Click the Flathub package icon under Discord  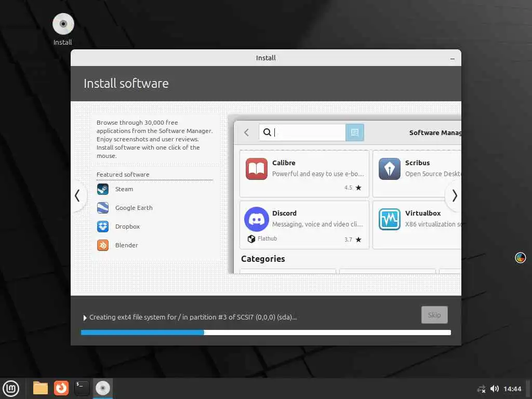(251, 239)
